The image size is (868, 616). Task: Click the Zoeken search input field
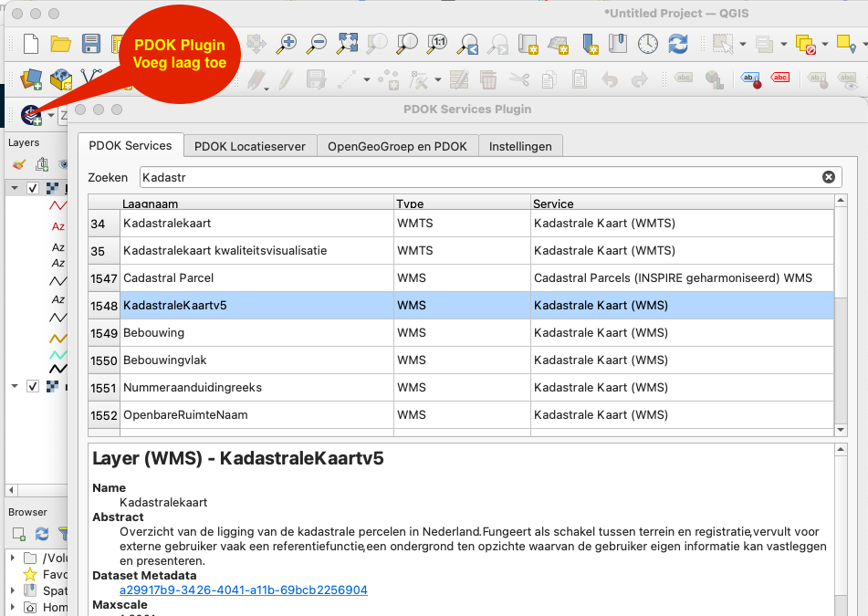pyautogui.click(x=490, y=177)
